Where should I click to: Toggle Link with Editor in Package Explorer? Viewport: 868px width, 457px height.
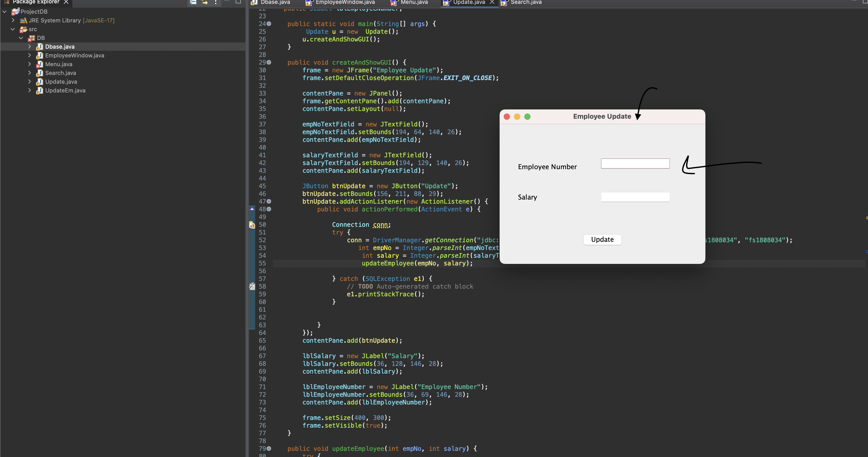pyautogui.click(x=205, y=2)
